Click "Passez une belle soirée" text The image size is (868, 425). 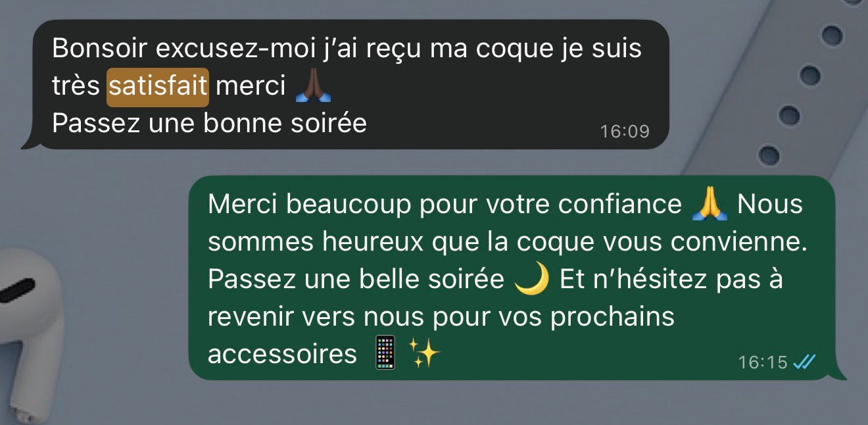356,280
